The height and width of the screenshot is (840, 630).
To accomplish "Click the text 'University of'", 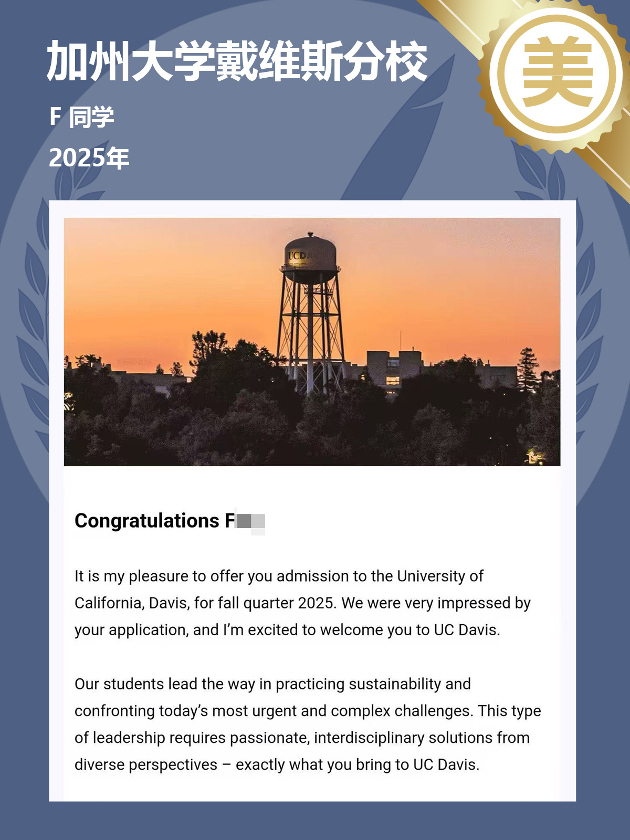I will tap(440, 576).
